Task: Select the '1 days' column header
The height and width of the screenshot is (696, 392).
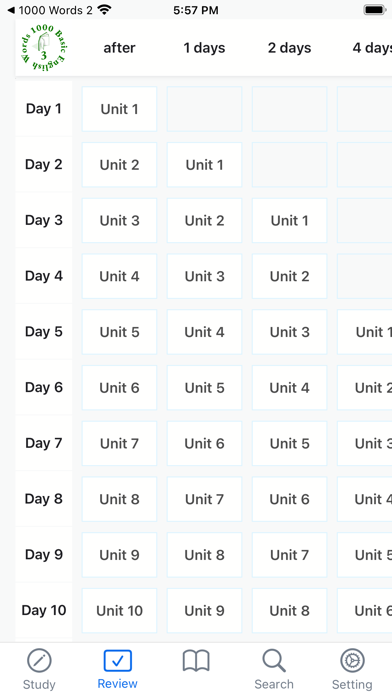Action: pos(204,48)
